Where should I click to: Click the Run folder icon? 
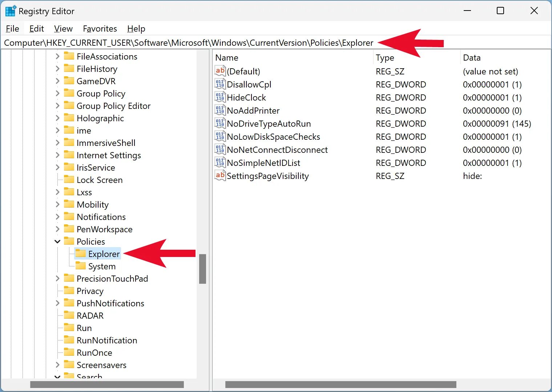point(69,327)
